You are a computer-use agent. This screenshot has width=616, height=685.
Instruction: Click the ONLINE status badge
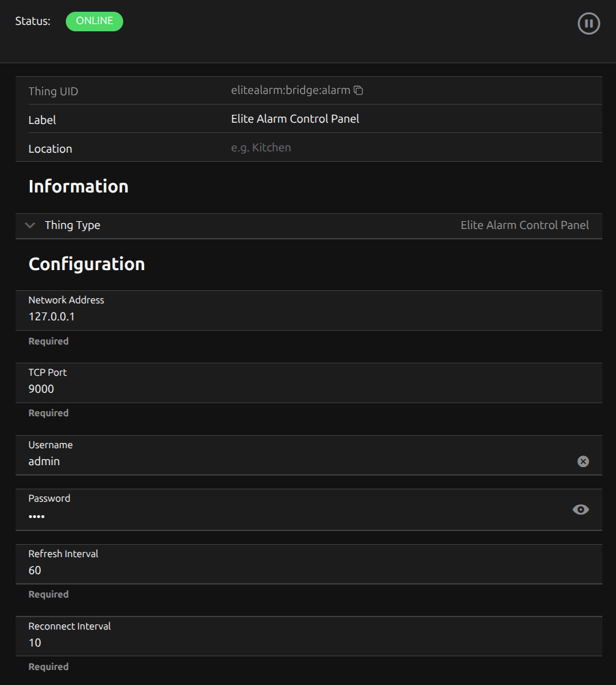point(95,21)
